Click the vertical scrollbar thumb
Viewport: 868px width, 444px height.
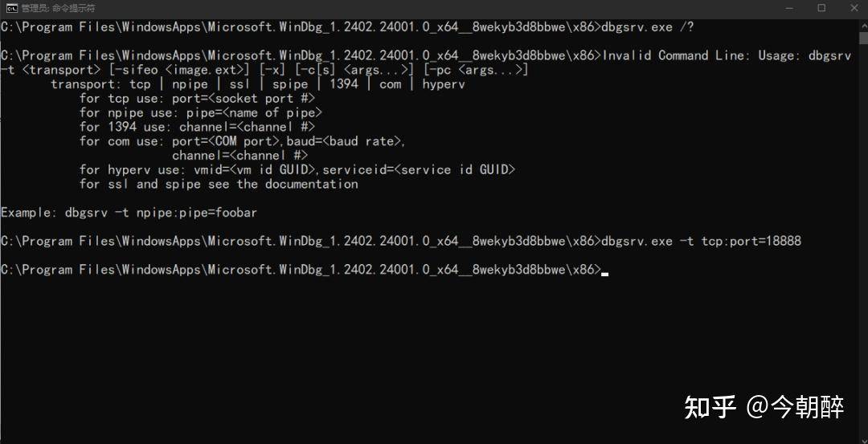(863, 39)
